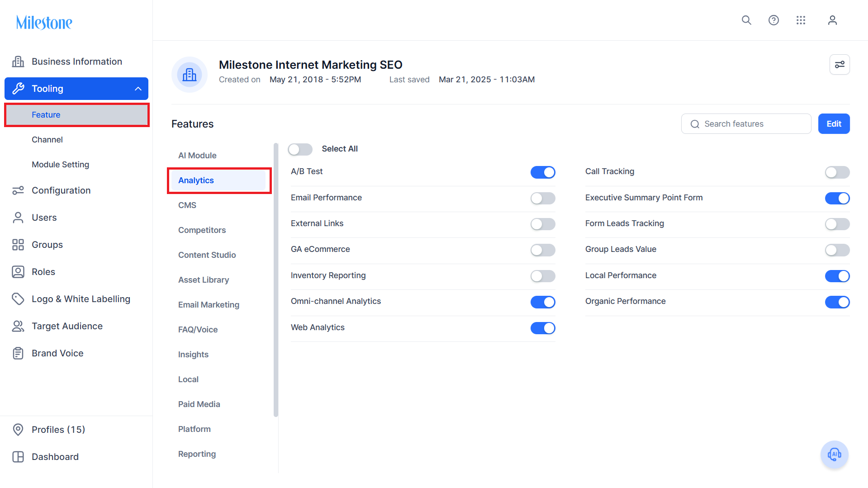Open the Paid Media category
The width and height of the screenshot is (868, 488).
(x=199, y=404)
